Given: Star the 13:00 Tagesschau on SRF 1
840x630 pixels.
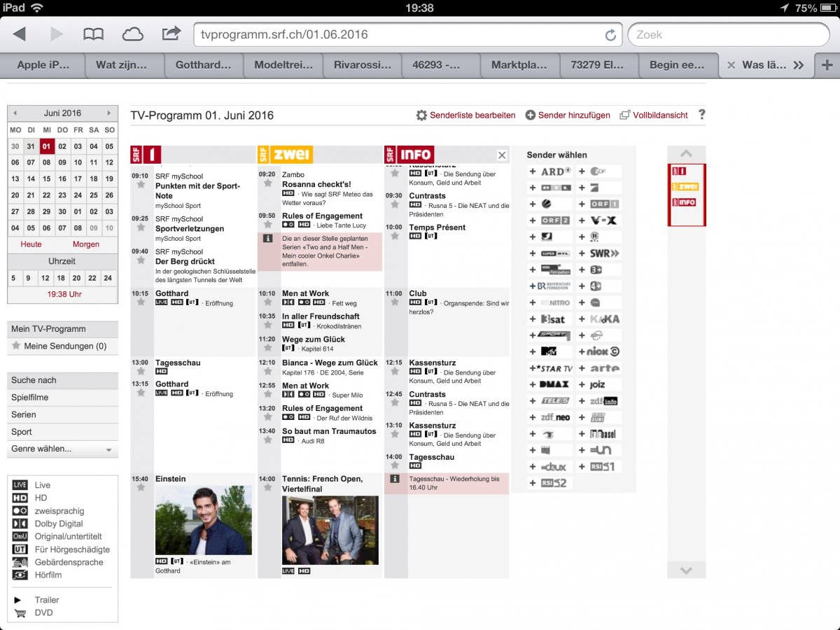Looking at the screenshot, I should tap(141, 371).
